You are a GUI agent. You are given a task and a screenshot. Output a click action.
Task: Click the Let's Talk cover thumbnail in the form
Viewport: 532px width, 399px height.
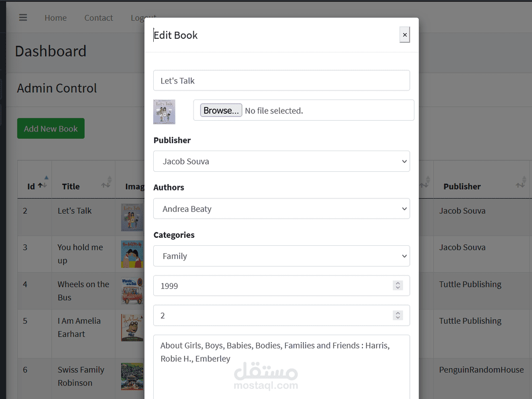click(x=164, y=110)
